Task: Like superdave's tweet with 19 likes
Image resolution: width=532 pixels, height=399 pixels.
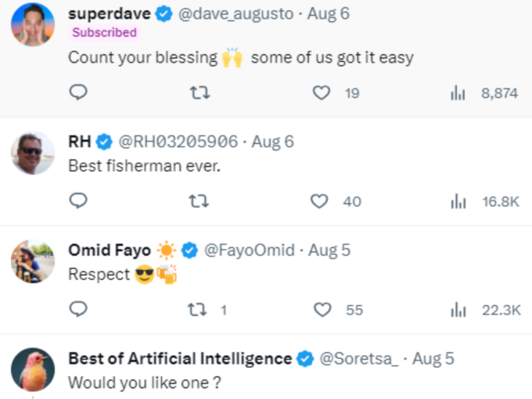Action: pyautogui.click(x=336, y=92)
